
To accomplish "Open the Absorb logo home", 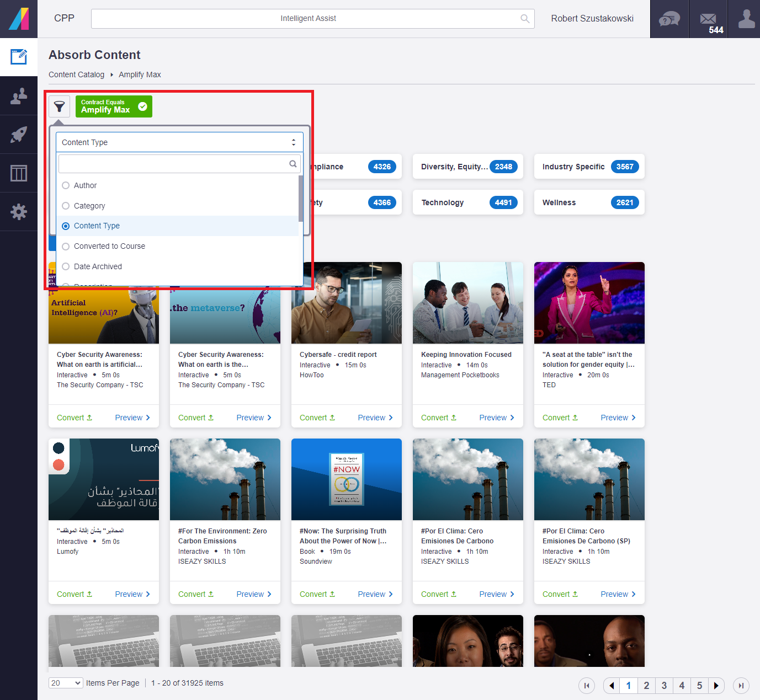I will (19, 19).
